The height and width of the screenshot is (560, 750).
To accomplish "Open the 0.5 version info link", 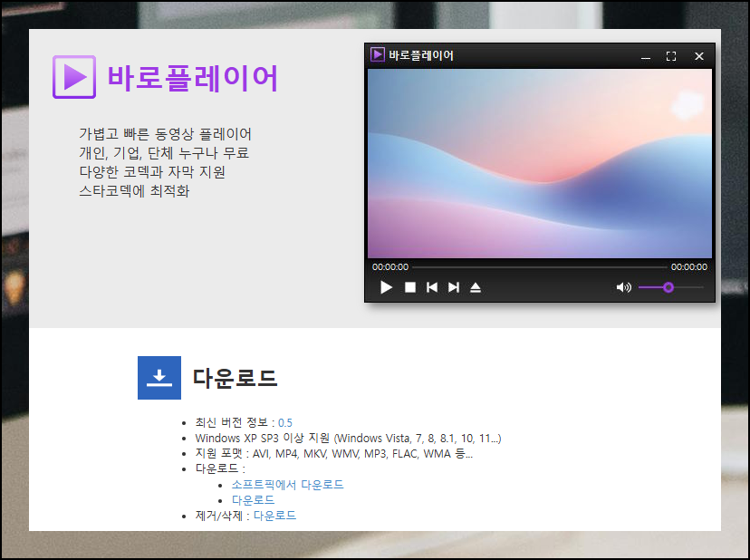I will [x=285, y=422].
